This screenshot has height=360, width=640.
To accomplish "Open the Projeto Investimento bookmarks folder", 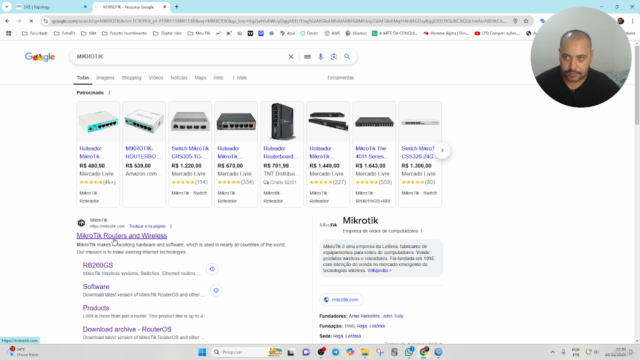I will coord(124,33).
